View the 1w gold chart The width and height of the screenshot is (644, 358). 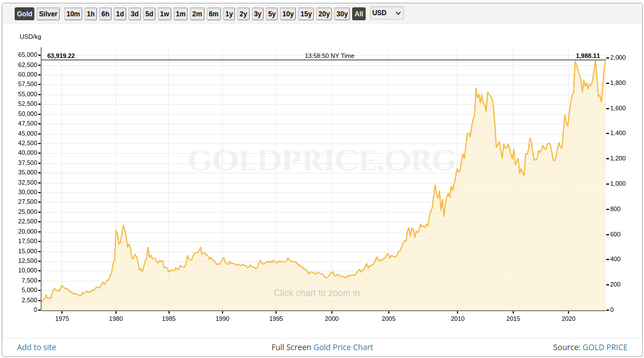[x=164, y=14]
